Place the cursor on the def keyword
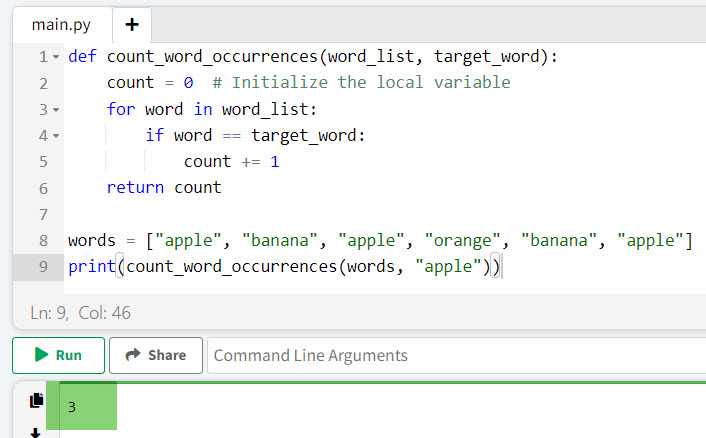The height and width of the screenshot is (438, 706). (x=82, y=56)
